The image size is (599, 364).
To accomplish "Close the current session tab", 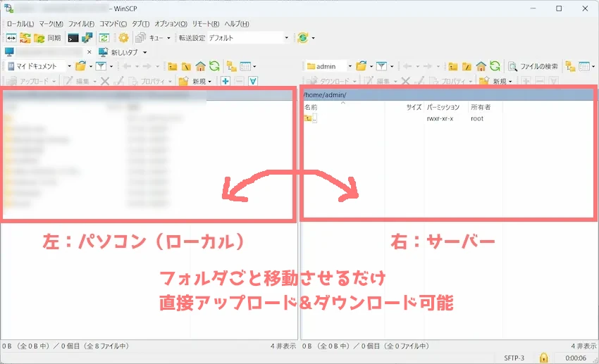I will point(89,52).
